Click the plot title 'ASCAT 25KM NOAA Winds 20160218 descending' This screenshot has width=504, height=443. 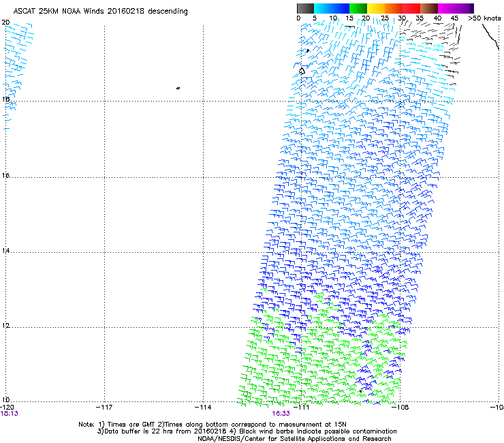(100, 12)
